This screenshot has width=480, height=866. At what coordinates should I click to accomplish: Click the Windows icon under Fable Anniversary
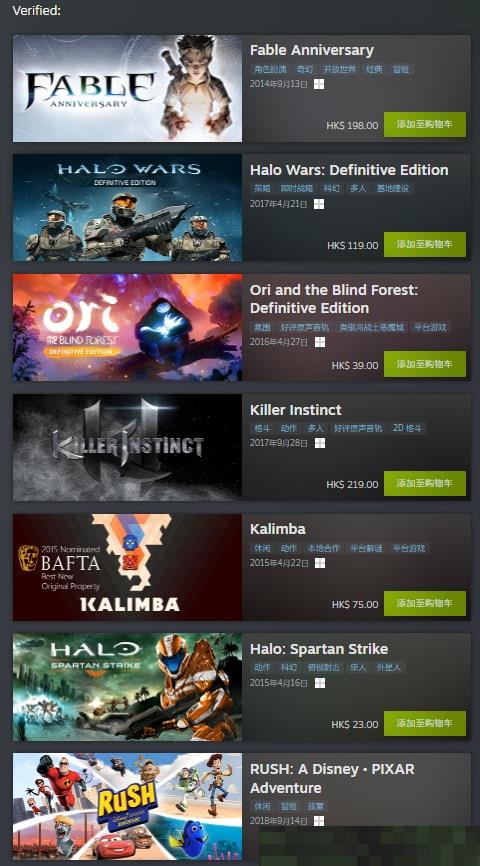coord(319,84)
